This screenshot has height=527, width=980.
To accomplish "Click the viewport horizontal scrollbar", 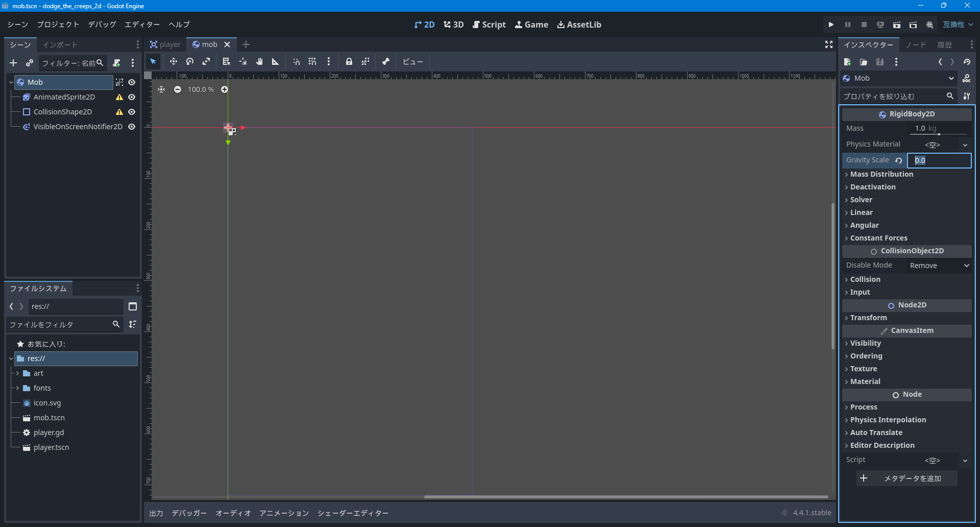I will click(x=626, y=496).
